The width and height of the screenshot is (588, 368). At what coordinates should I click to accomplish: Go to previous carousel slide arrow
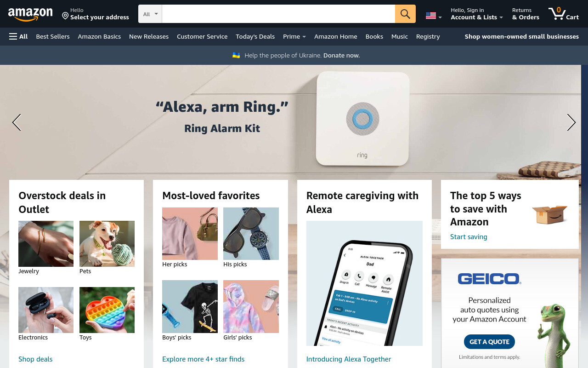click(x=17, y=122)
